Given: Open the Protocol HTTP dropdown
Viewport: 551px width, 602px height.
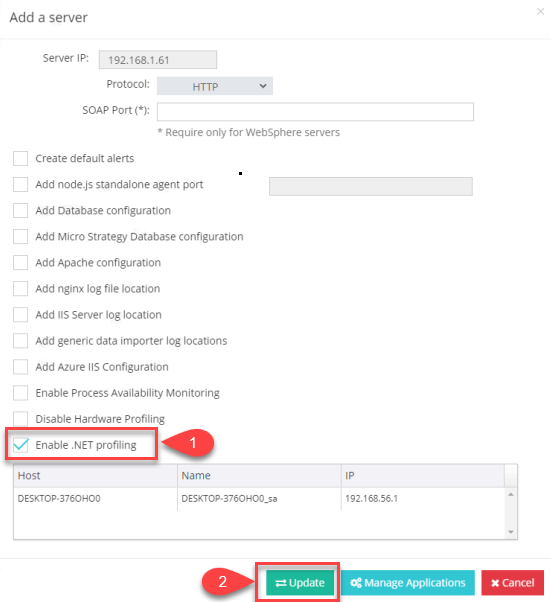Looking at the screenshot, I should (x=215, y=86).
